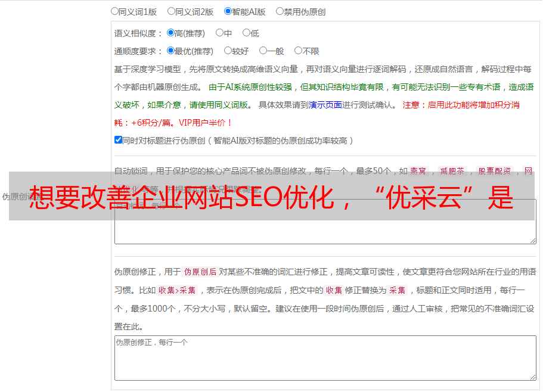Click the 语义相似度 label
This screenshot has width=543, height=392.
pos(138,33)
